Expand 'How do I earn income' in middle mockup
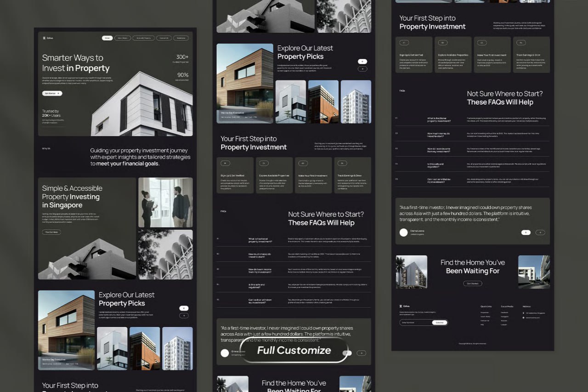Screen dimensions: 588x392 click(x=294, y=270)
